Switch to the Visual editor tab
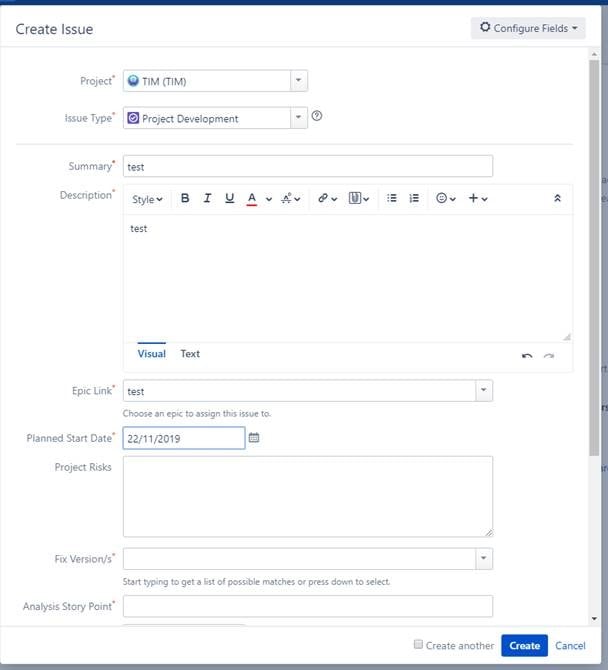Screen dimensions: 608x670 [x=152, y=353]
